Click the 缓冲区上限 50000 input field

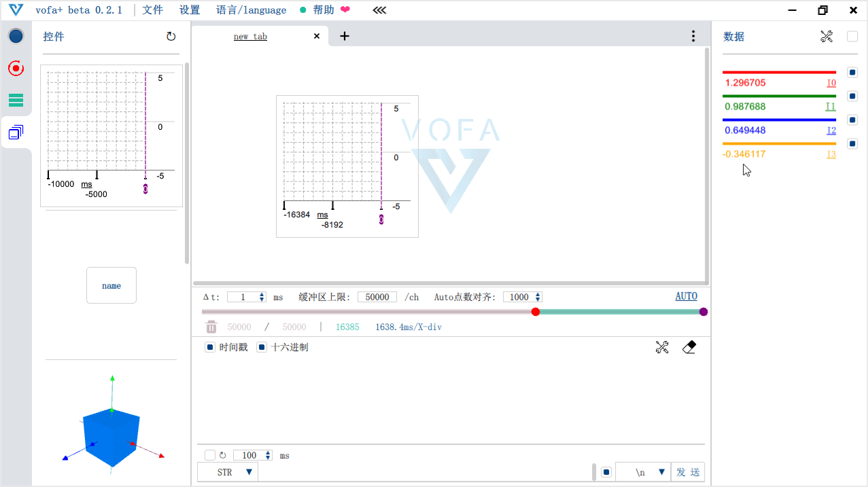(377, 297)
